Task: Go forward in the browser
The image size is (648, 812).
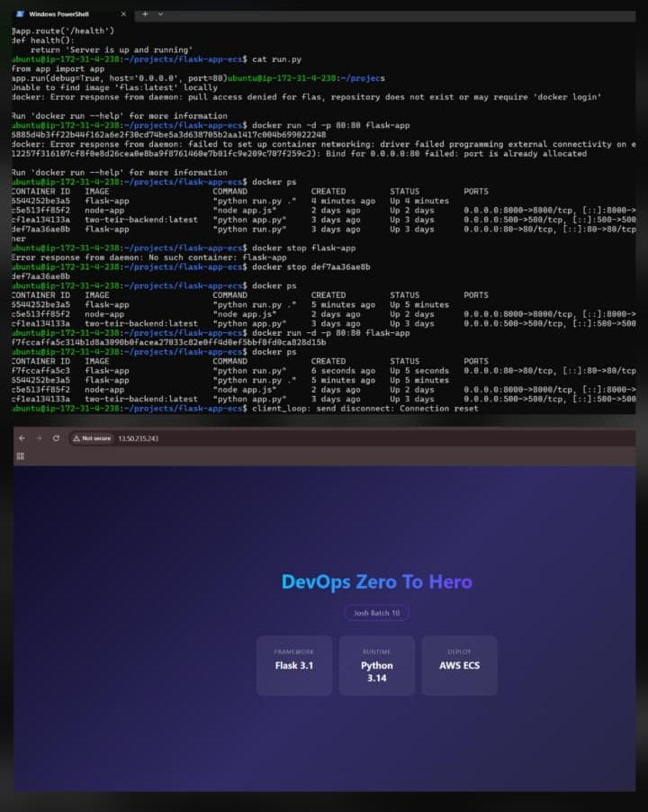Action: [39, 438]
